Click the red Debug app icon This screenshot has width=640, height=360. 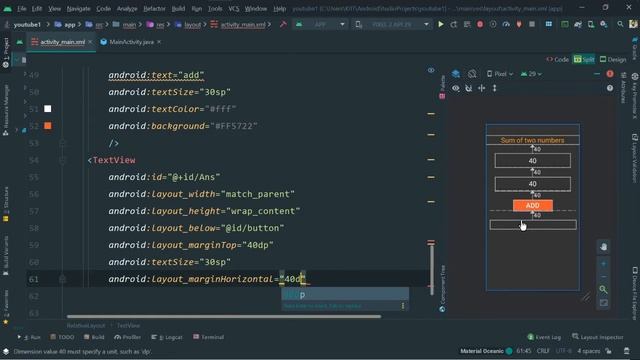coord(480,24)
